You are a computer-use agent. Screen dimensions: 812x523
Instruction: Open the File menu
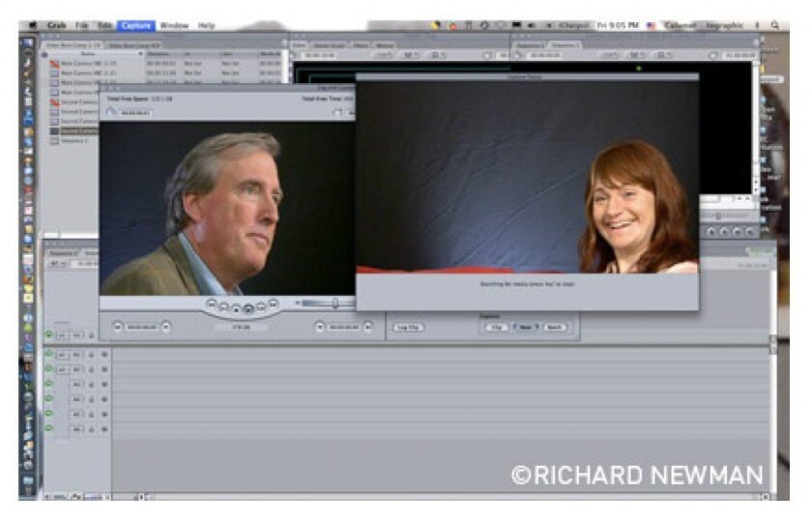pos(82,25)
